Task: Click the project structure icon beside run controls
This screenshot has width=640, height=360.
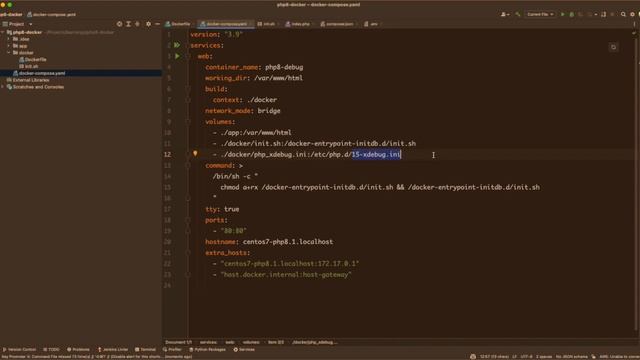Action: (604, 14)
